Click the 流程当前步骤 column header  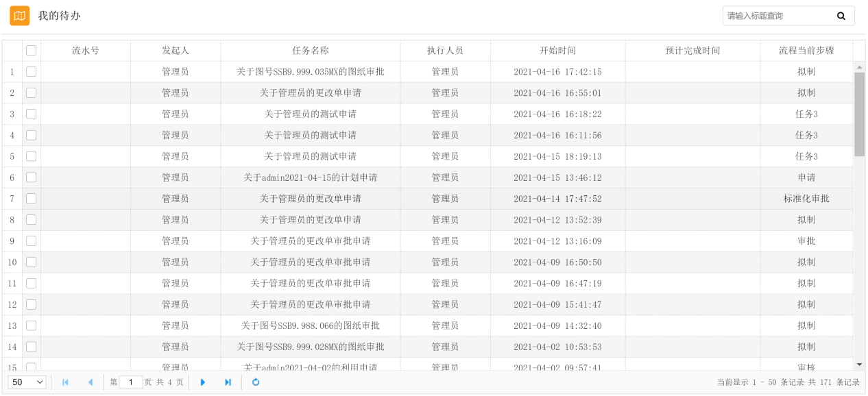coord(806,51)
